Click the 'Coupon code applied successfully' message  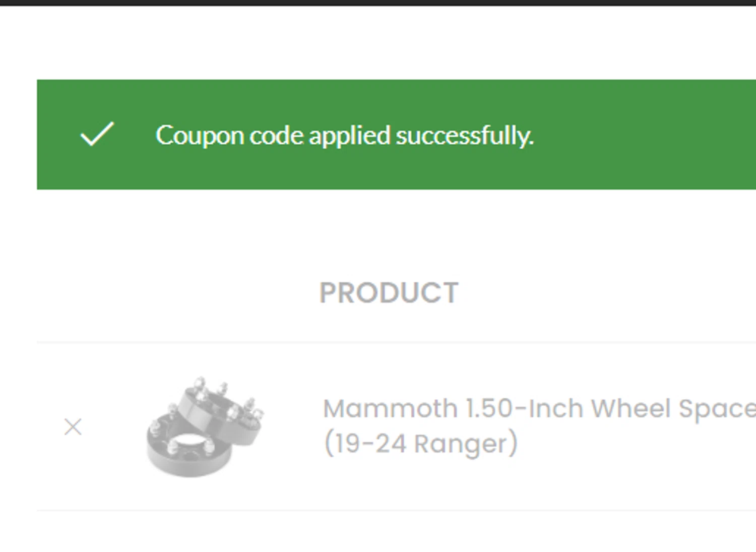click(344, 136)
